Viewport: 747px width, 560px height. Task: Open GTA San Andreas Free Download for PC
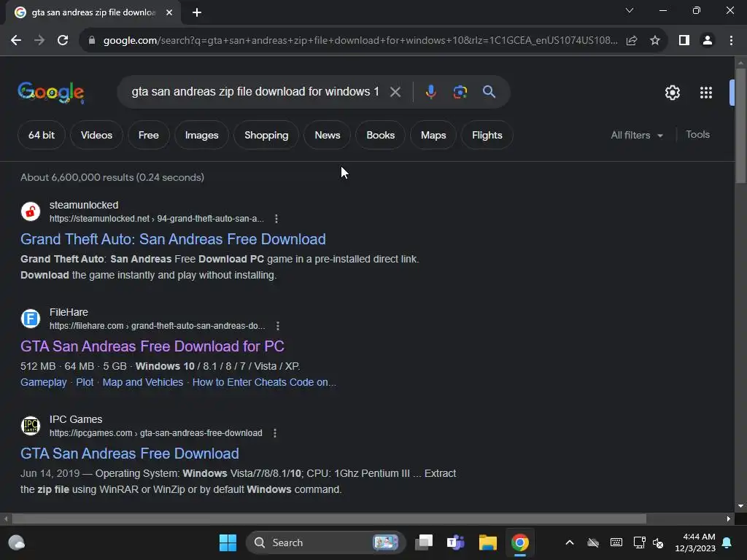point(152,346)
